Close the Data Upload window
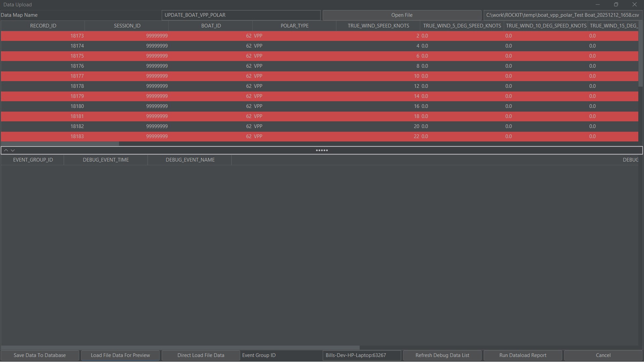Viewport: 644px width, 362px height. coord(634,5)
